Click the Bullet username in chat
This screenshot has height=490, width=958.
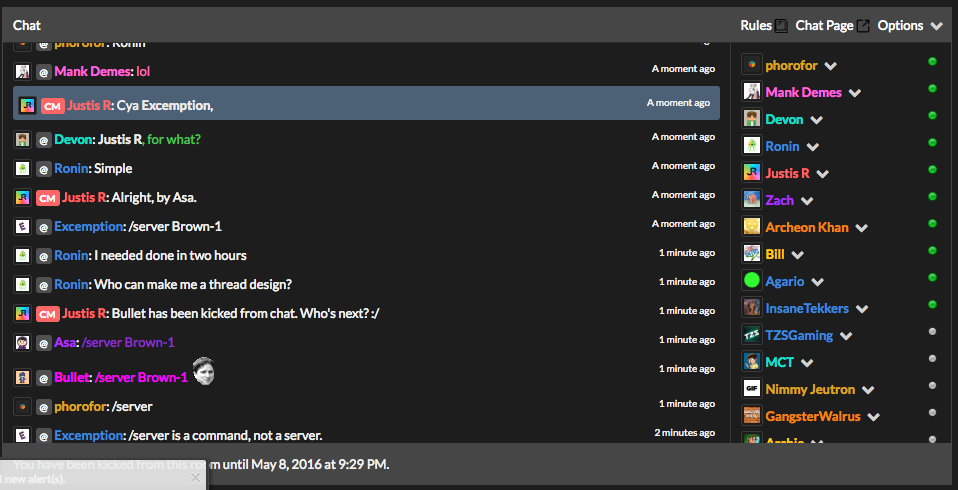pos(72,378)
